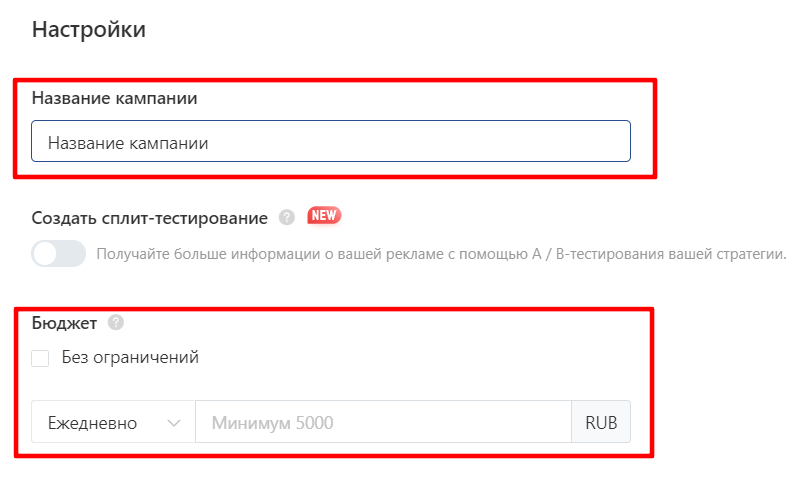Click the question mark icon next to Бюджет

116,323
